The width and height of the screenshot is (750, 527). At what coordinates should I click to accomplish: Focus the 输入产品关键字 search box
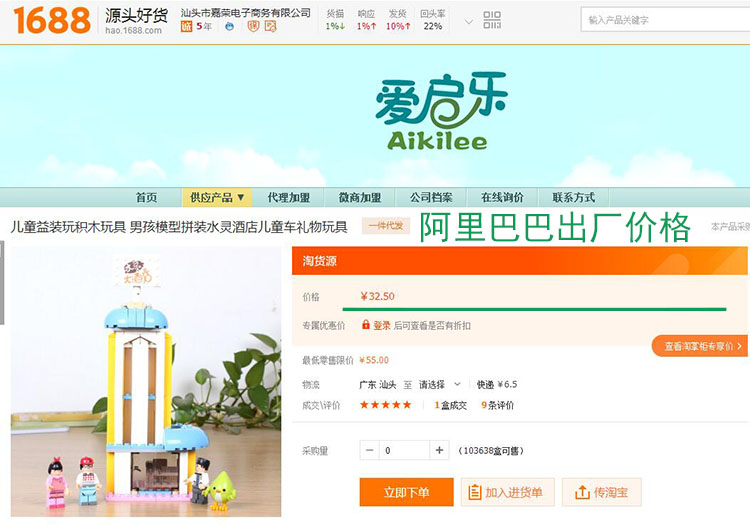click(x=665, y=20)
